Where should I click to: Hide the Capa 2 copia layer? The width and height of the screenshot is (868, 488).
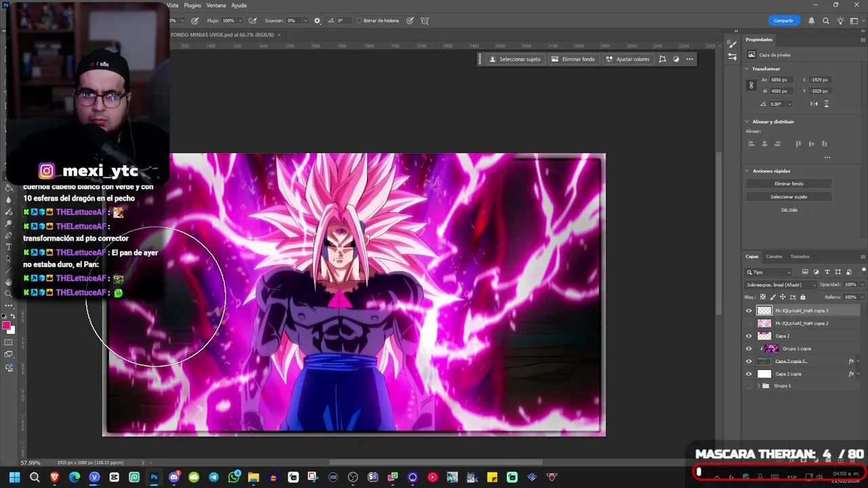[x=749, y=373]
